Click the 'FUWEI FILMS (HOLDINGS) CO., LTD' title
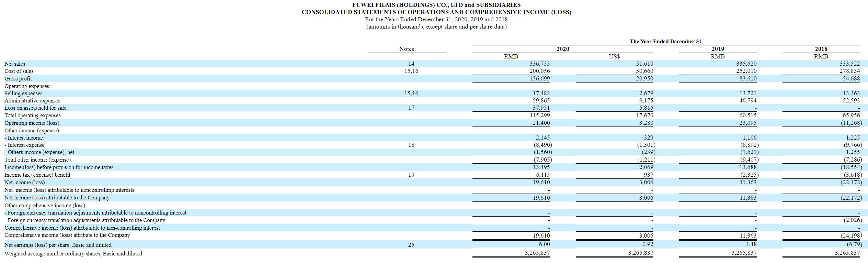The width and height of the screenshot is (868, 263). [x=436, y=5]
